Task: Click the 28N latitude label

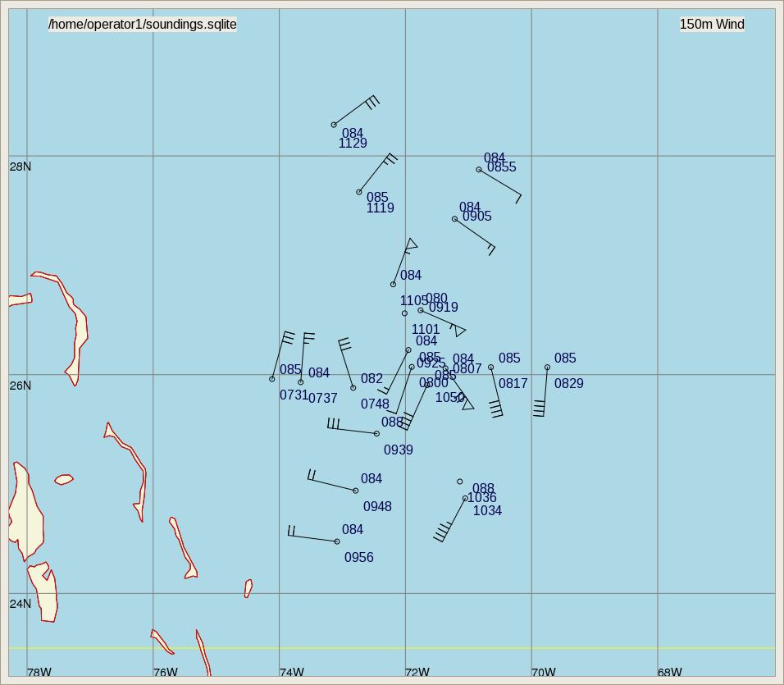Action: click(21, 167)
